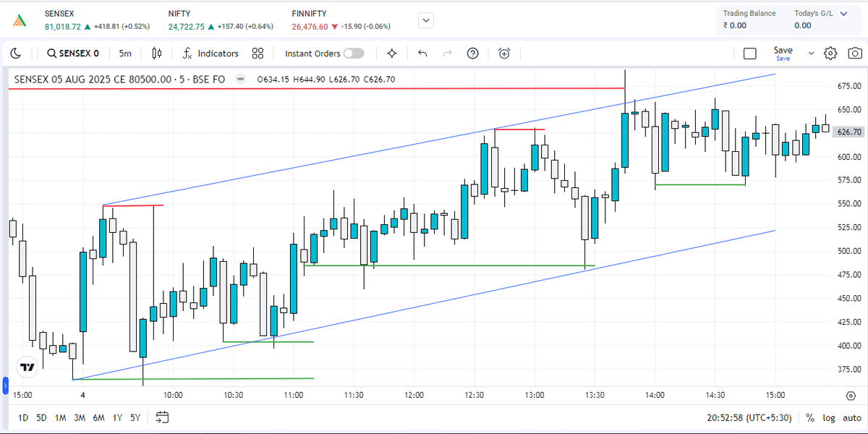Screen dimensions: 868x434
Task: Open candlestick chart style selector
Action: [157, 54]
